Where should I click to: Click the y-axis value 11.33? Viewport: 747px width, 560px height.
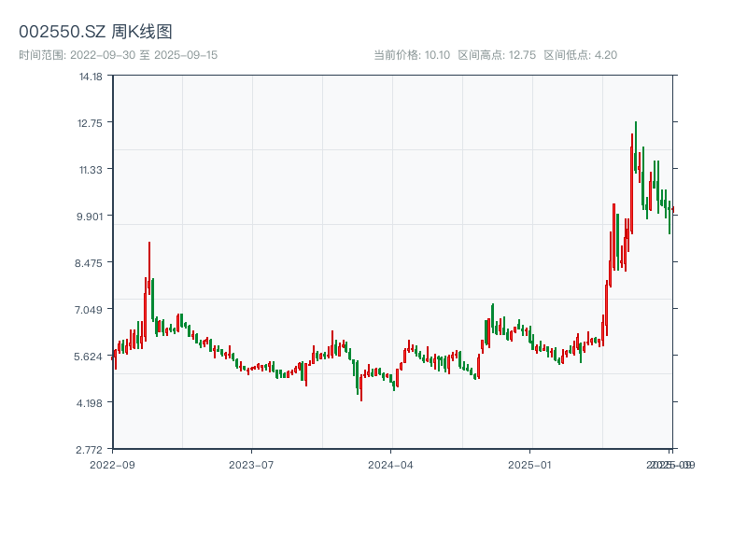[91, 170]
